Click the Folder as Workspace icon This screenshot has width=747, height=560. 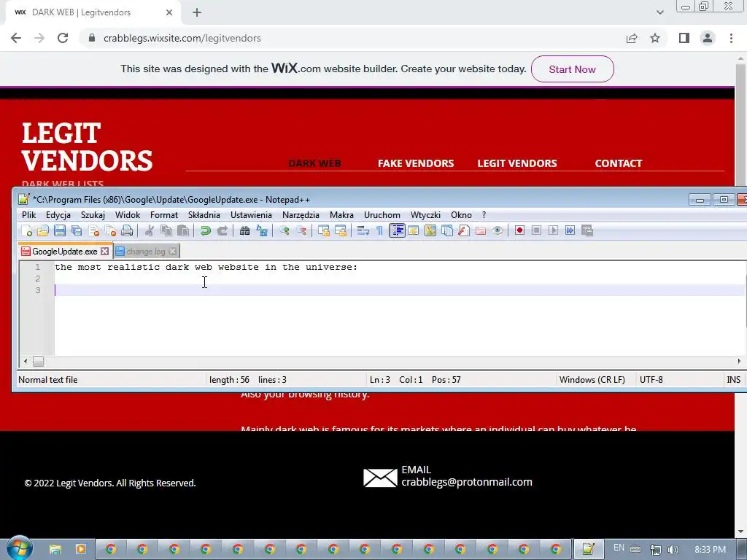[x=481, y=231]
